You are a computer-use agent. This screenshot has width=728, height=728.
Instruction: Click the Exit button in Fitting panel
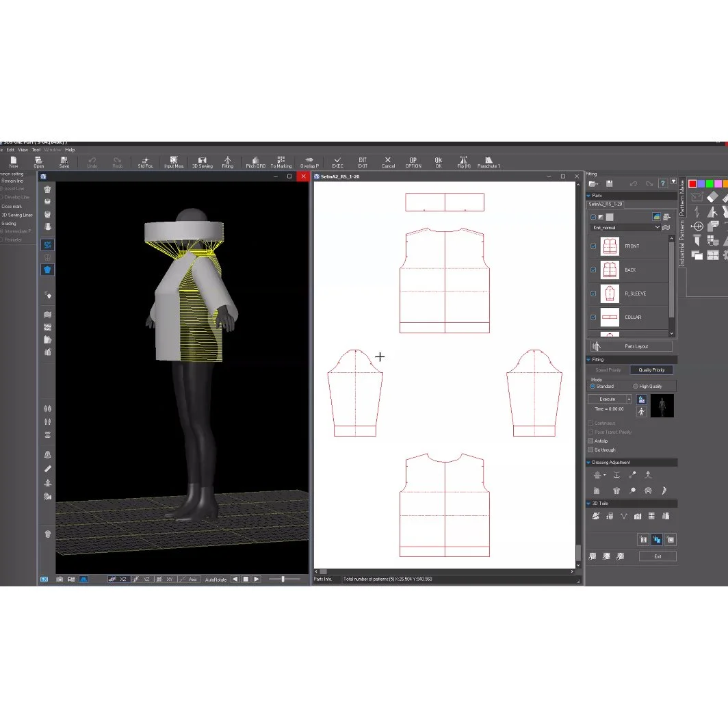(x=658, y=556)
